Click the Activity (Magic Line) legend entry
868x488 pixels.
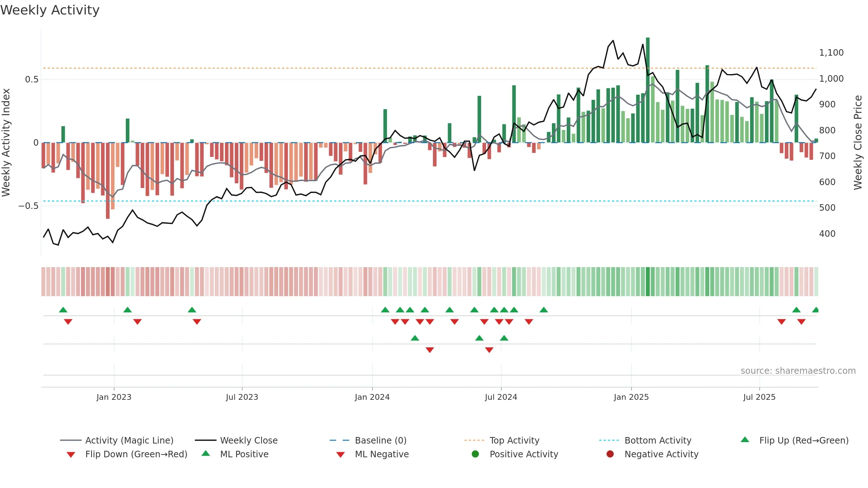pos(117,440)
